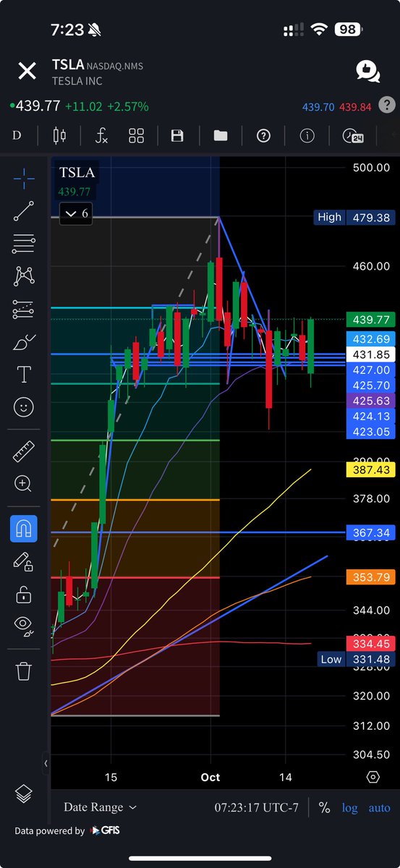400x868 pixels.
Task: Toggle lock all drawings
Action: 24,594
